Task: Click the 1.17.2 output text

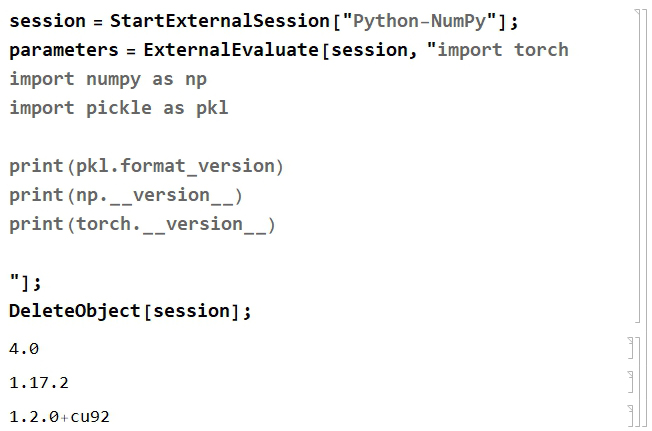Action: (39, 383)
